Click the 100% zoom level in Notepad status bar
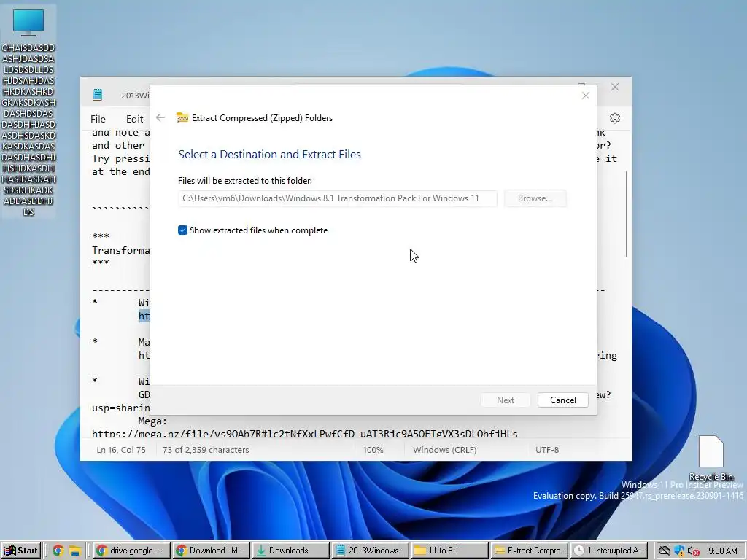The height and width of the screenshot is (560, 747). (x=373, y=450)
